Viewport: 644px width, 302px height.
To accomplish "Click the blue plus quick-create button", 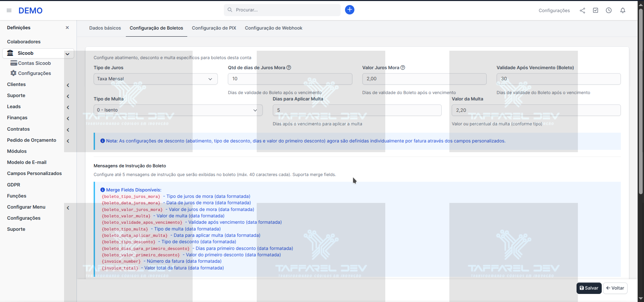I will 349,10.
